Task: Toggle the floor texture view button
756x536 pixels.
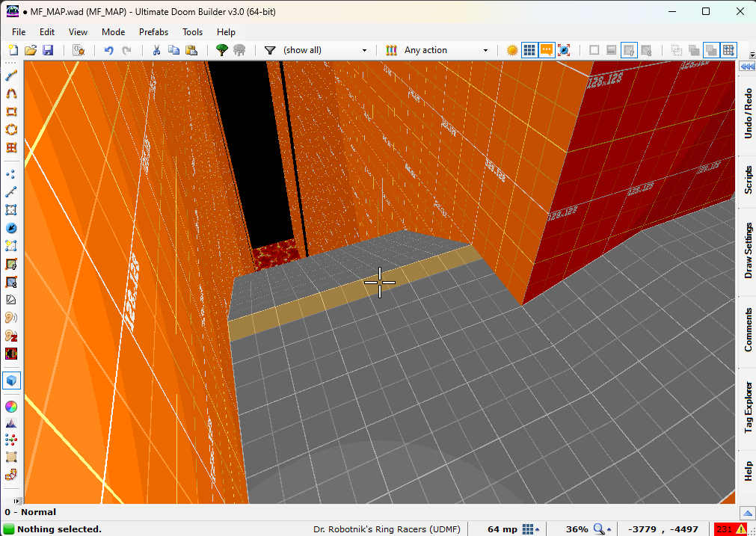Action: [x=629, y=50]
